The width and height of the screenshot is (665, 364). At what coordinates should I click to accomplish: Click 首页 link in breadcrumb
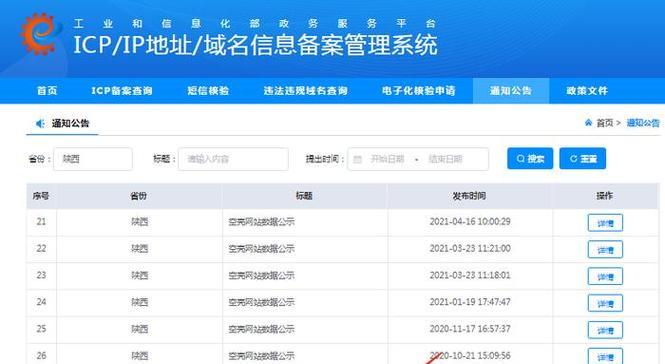click(605, 123)
